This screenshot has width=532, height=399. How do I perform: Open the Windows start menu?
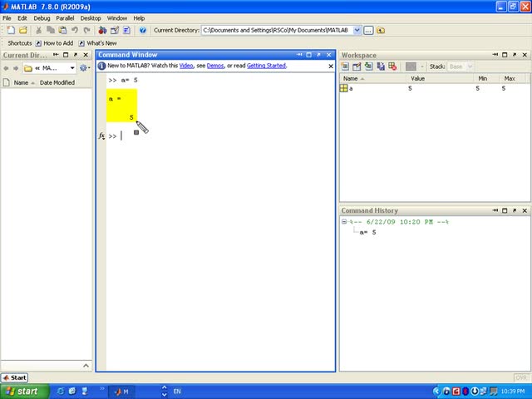24,392
